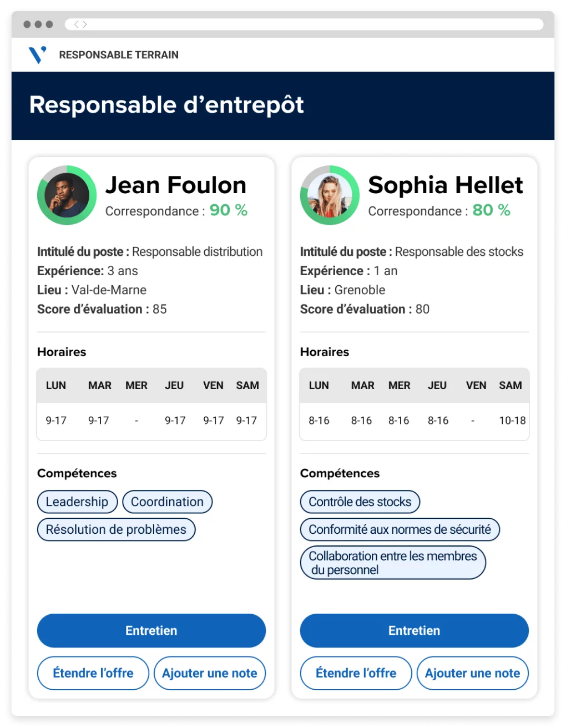
Task: Select the Résolution de problèmes tag
Action: pos(116,529)
